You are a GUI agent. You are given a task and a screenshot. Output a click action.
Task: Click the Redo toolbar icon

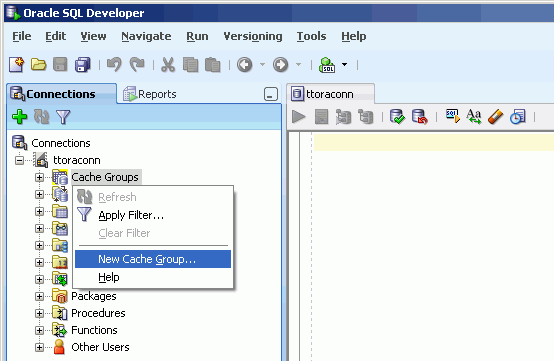[137, 65]
